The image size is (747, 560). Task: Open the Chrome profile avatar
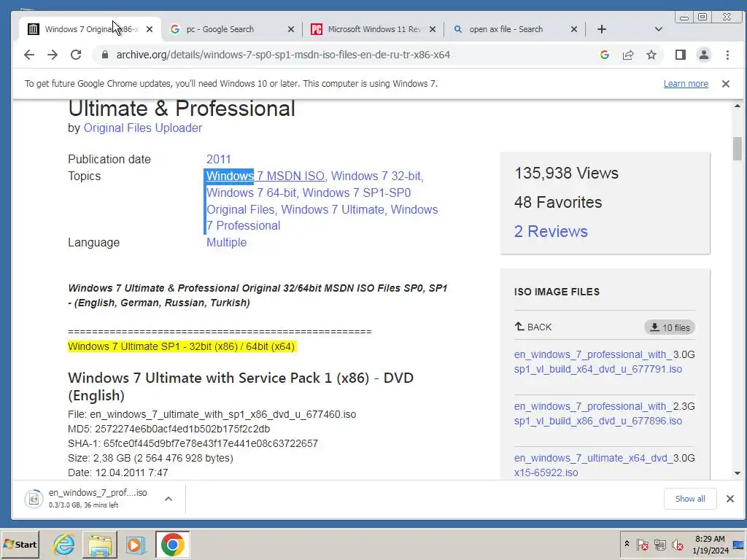[704, 55]
